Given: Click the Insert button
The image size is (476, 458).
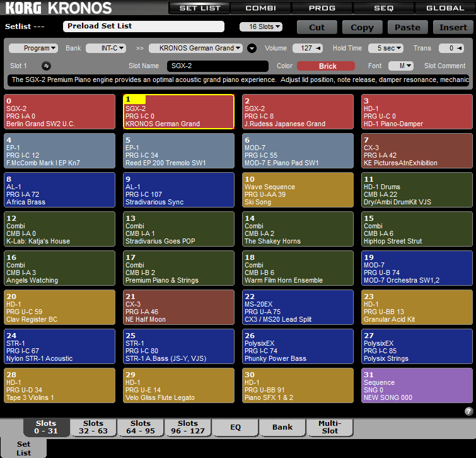Looking at the screenshot, I should click(453, 27).
